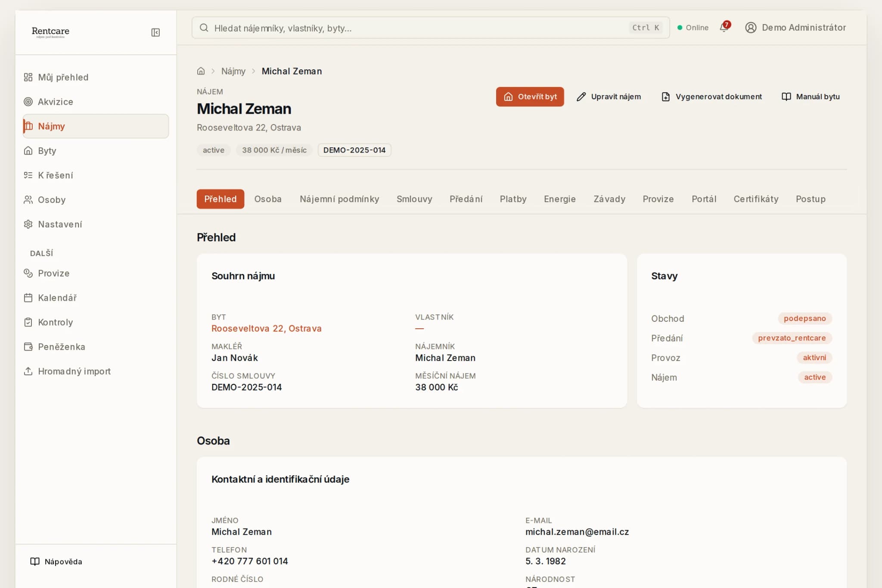The height and width of the screenshot is (588, 882).
Task: Click the DEMO-2025-014 header badge
Action: point(354,150)
